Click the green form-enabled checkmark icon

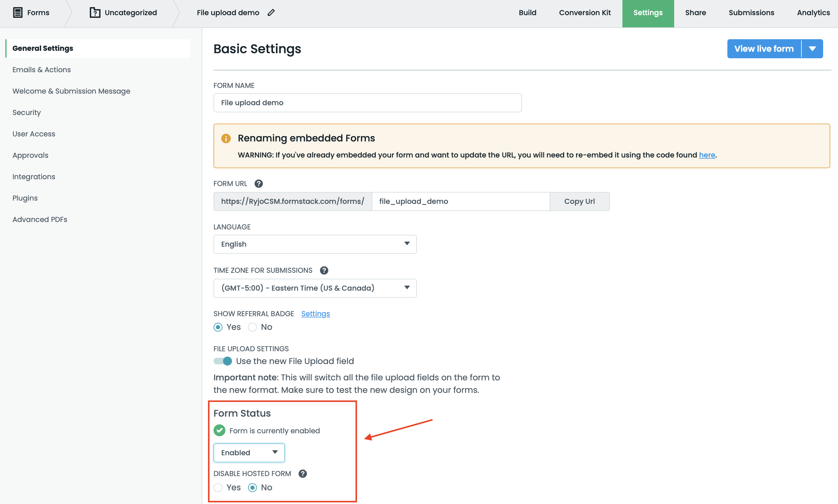pos(219,430)
